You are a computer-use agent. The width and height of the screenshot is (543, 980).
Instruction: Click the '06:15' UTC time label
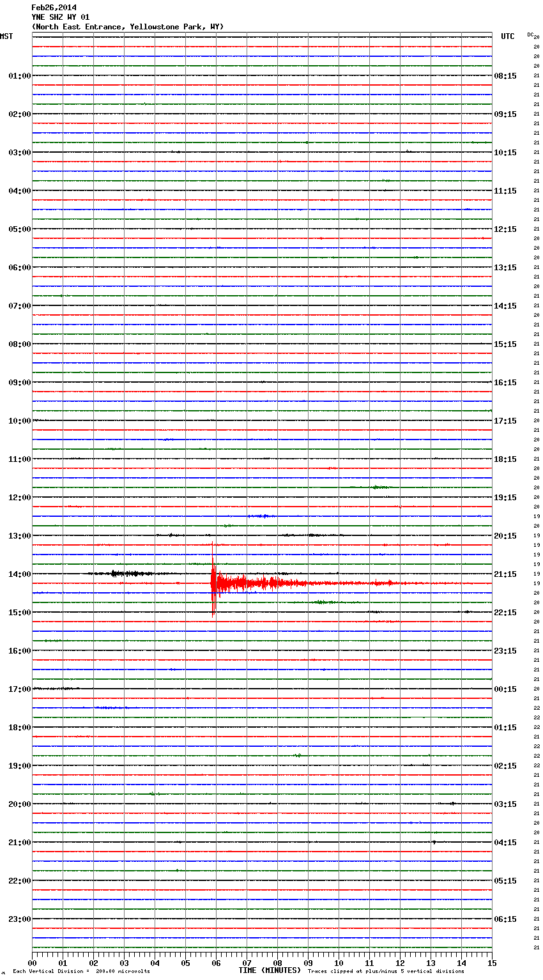tap(505, 919)
